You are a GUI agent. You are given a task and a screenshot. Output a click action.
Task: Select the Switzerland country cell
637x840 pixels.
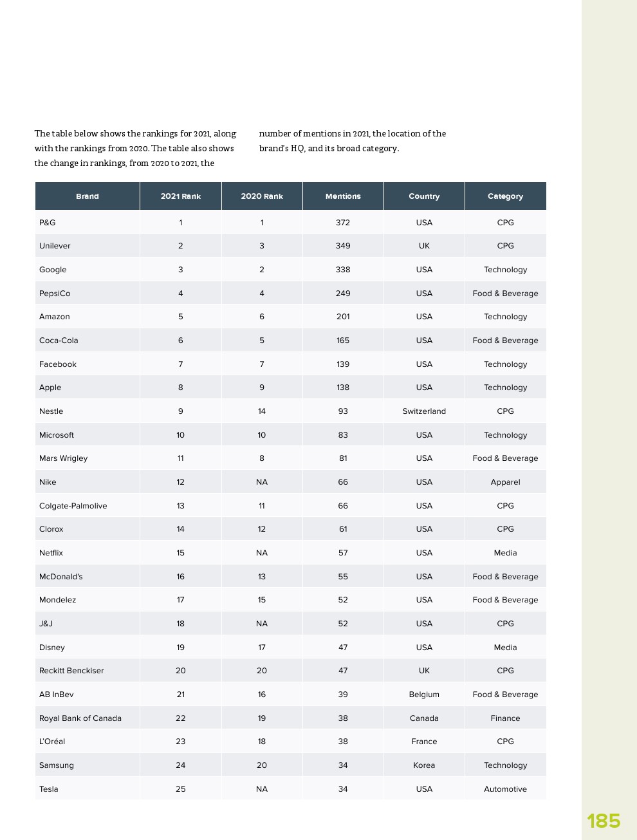(424, 411)
